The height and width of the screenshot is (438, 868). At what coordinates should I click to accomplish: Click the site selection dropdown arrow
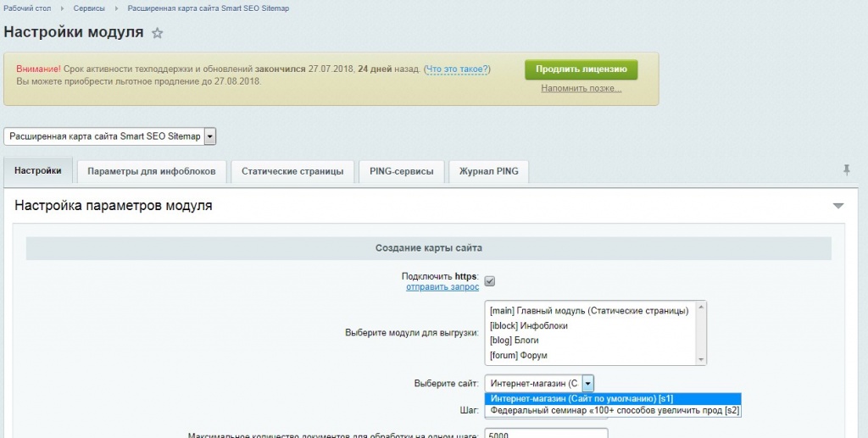588,383
